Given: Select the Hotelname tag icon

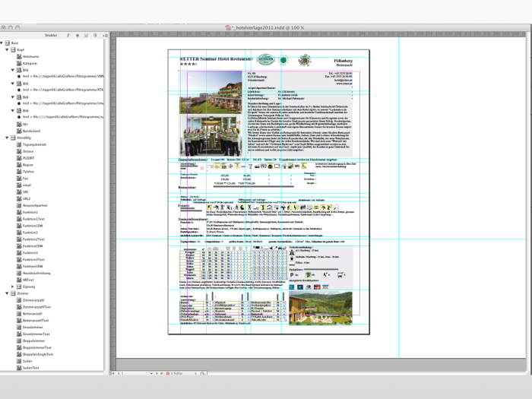Looking at the screenshot, I should (19, 57).
